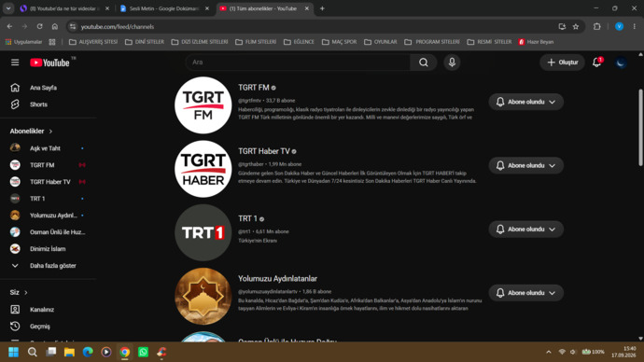644x362 pixels.
Task: Click the browser home icon
Action: tap(55, 27)
